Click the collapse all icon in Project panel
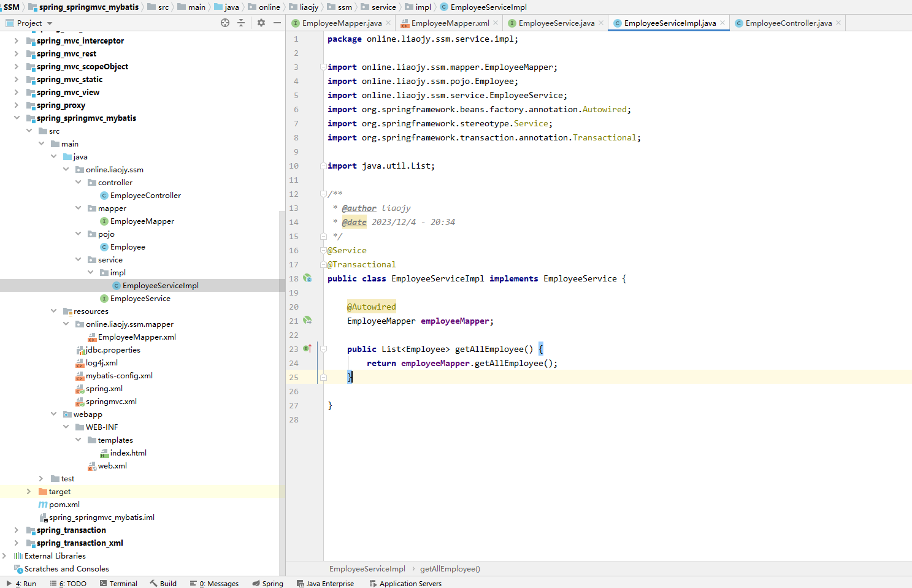 (x=241, y=23)
